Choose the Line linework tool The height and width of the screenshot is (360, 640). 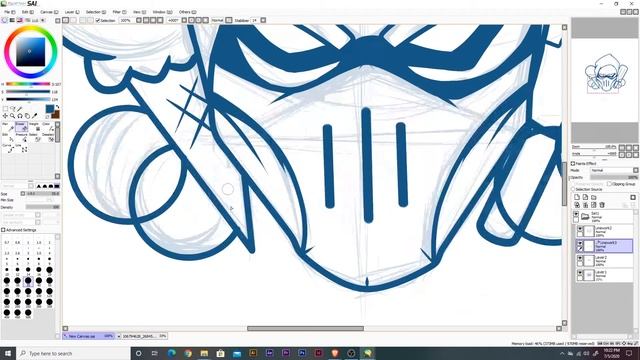[21, 148]
